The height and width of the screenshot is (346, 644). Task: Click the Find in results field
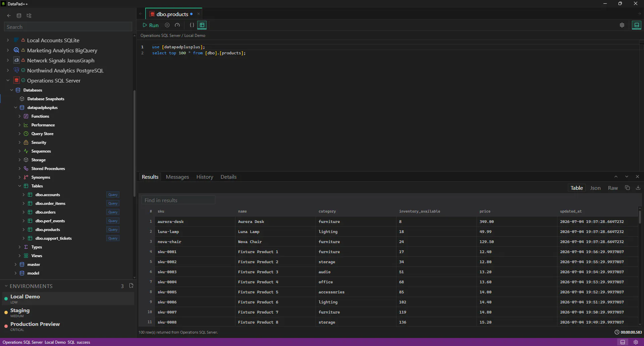(x=178, y=200)
